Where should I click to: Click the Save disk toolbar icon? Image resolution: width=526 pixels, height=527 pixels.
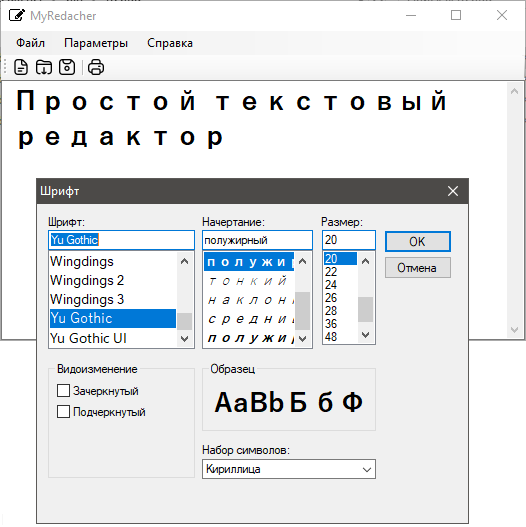click(x=67, y=67)
